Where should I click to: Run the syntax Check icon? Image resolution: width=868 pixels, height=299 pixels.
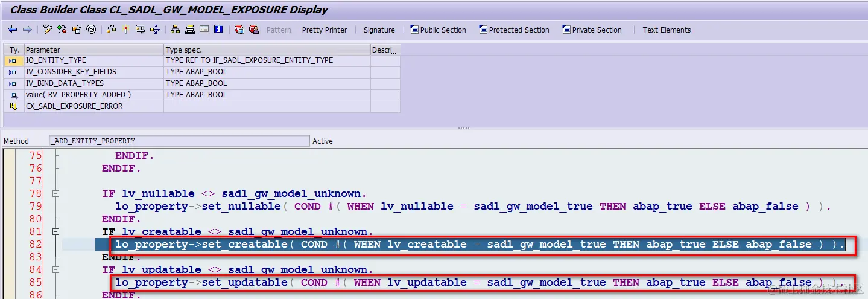111,30
